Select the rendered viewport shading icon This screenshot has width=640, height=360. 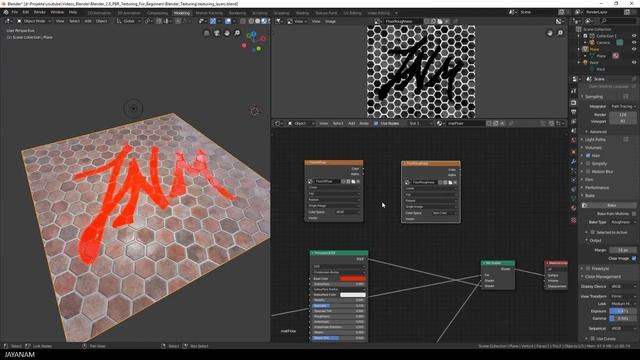coord(264,21)
